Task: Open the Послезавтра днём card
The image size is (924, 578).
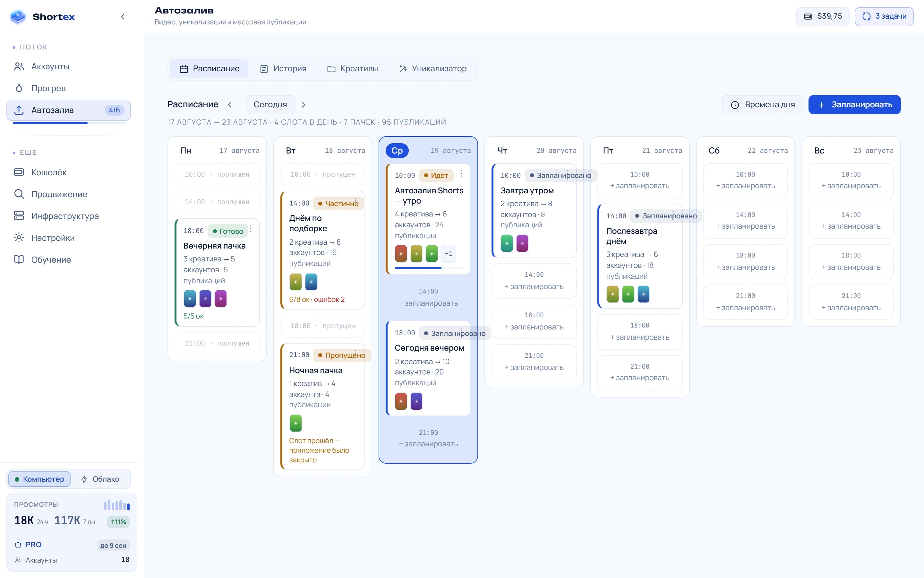Action: pos(640,256)
